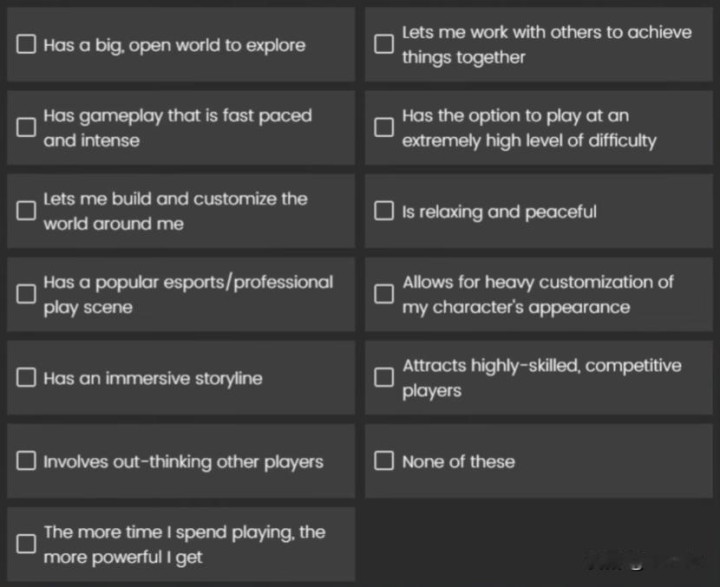This screenshot has width=720, height=587.
Task: Tick the 'Is relaxing and peaceful' checkbox
Action: (x=384, y=211)
